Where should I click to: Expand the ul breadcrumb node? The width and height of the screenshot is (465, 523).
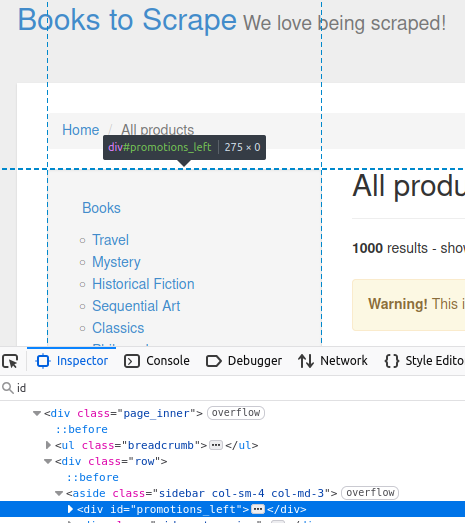click(x=48, y=445)
